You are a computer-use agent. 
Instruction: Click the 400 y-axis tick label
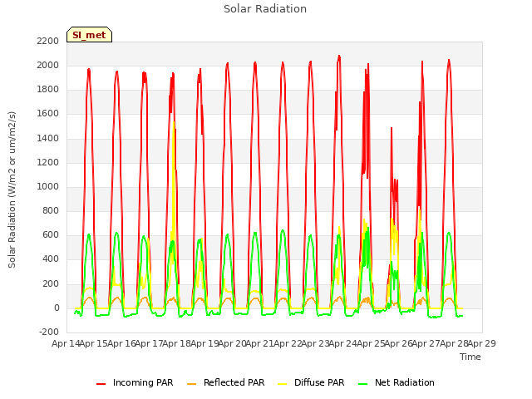(51, 259)
